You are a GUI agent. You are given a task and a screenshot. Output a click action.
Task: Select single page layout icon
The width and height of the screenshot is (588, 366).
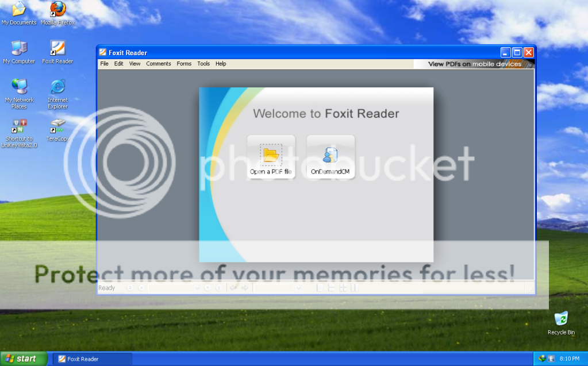coord(320,288)
